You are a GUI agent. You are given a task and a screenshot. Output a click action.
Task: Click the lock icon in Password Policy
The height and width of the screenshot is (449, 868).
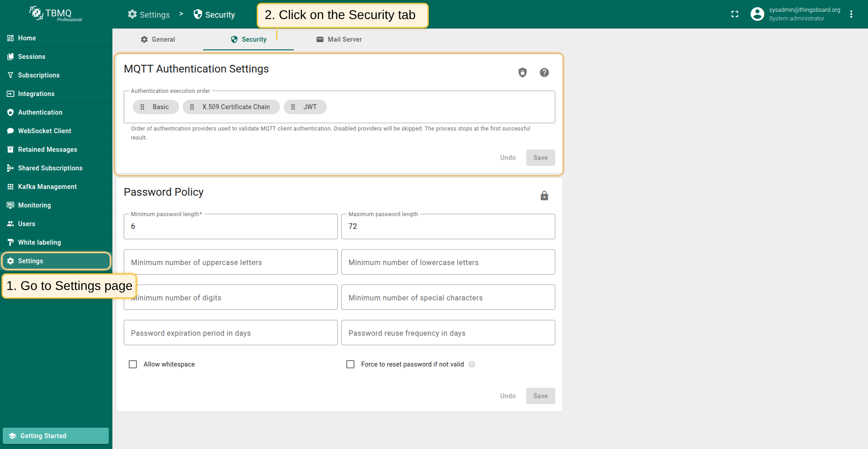point(544,196)
